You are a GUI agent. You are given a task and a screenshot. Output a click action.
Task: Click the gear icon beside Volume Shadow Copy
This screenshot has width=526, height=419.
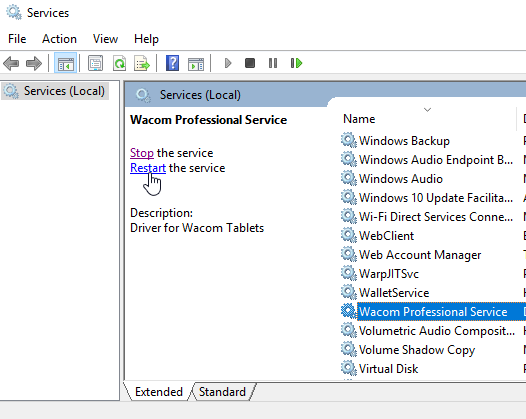[349, 349]
